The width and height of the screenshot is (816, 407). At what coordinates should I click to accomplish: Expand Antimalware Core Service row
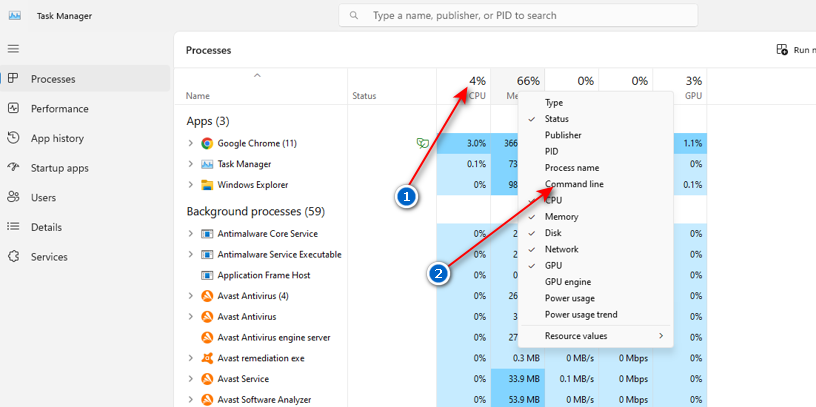[190, 234]
